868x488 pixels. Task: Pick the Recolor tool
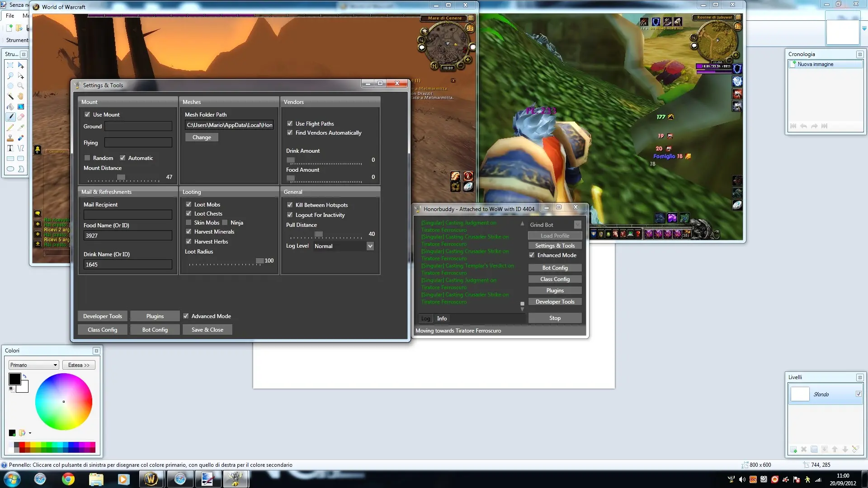point(21,138)
